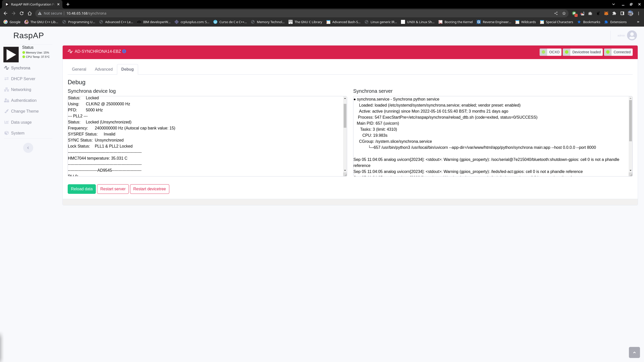Screen dimensions: 644x362
Task: Click the Reload data button
Action: 82,189
